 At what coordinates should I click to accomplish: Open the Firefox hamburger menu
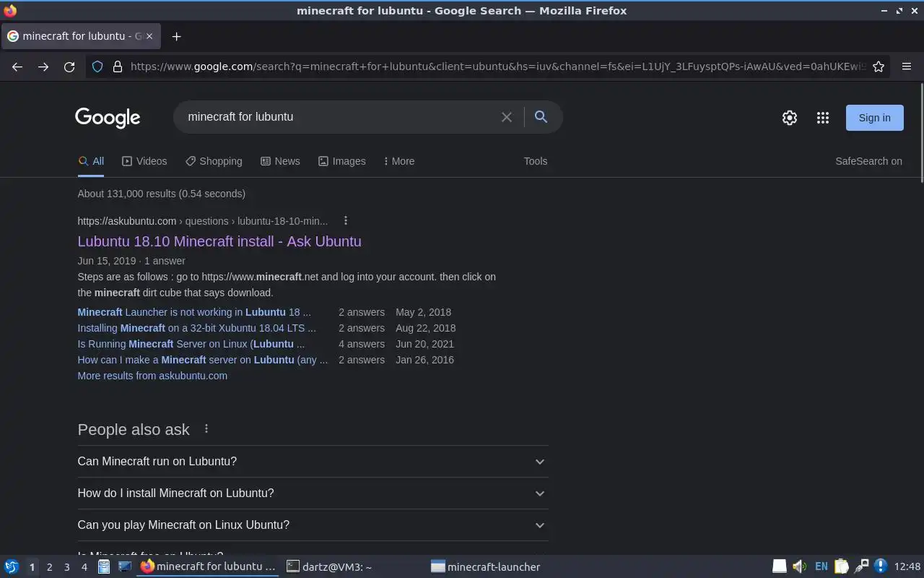point(907,66)
